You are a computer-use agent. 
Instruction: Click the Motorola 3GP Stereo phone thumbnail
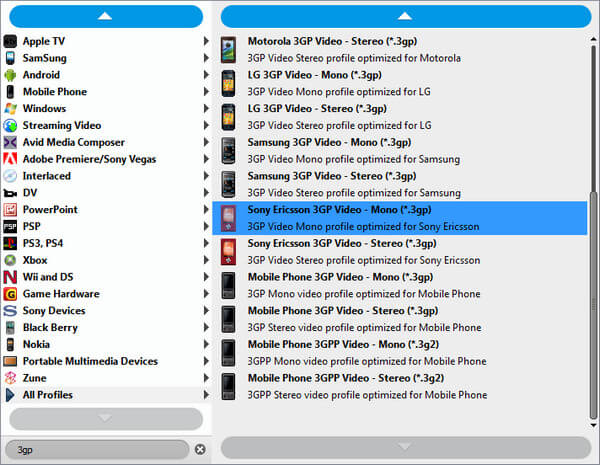(x=228, y=50)
